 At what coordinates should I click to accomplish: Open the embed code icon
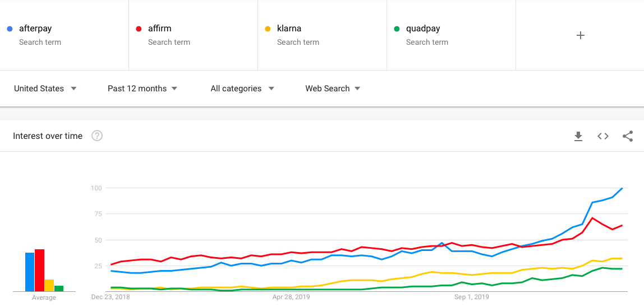603,136
